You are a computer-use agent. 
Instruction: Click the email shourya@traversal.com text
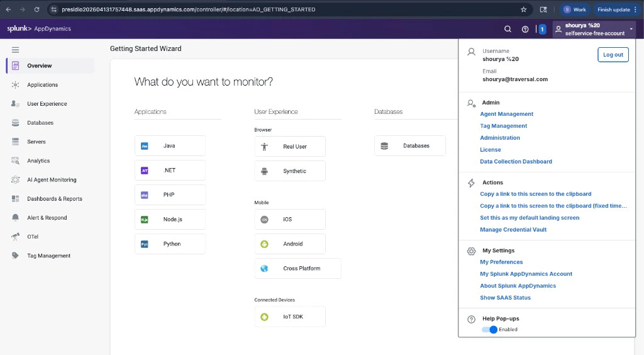pos(515,79)
